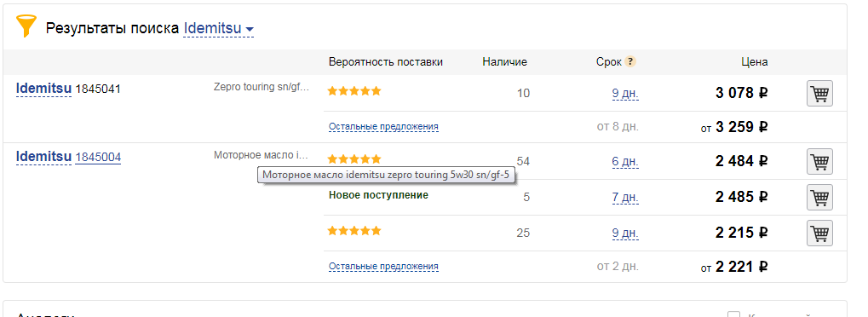Click the orange funnel filter icon

(x=26, y=26)
